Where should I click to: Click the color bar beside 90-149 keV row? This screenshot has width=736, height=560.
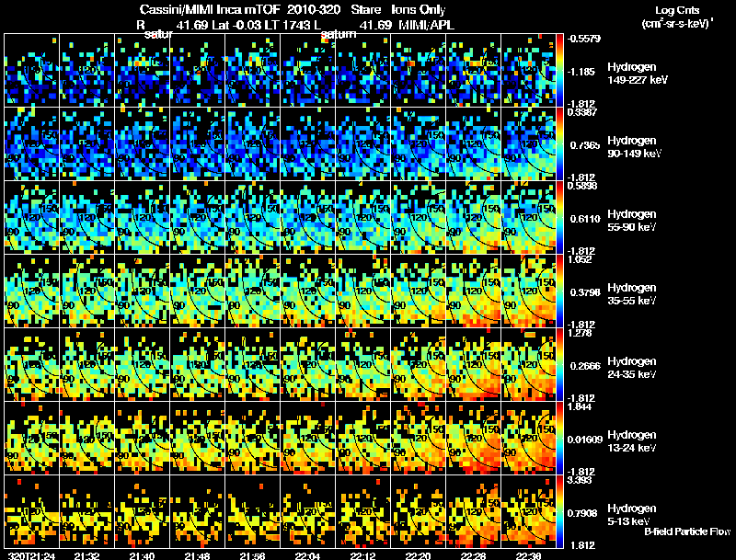(559, 144)
